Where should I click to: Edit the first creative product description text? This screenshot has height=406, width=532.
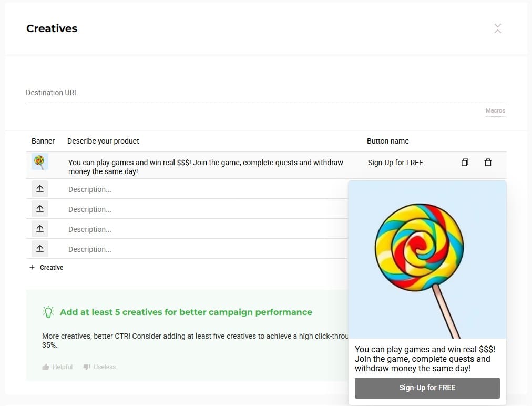(206, 167)
